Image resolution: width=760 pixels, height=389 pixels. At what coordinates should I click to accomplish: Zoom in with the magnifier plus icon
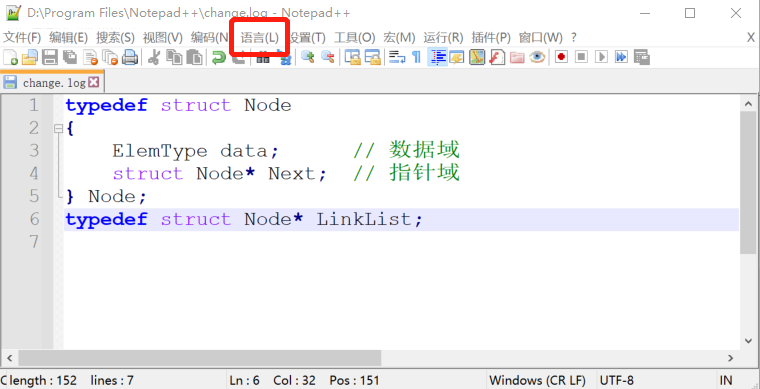pyautogui.click(x=307, y=57)
